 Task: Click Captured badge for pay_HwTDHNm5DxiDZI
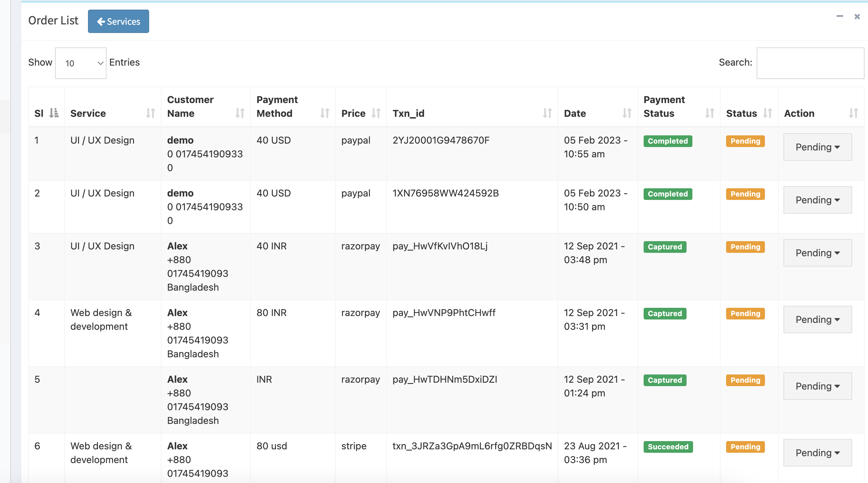665,380
